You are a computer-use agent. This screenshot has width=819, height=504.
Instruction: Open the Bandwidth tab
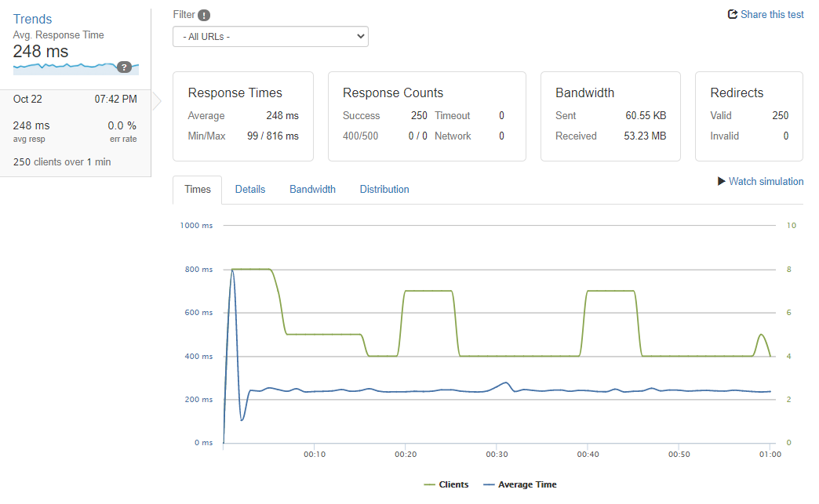pyautogui.click(x=312, y=189)
